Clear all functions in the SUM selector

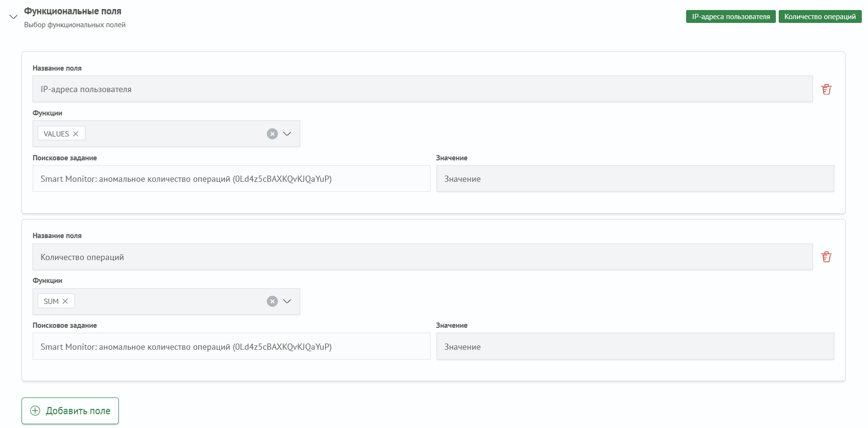(x=272, y=302)
